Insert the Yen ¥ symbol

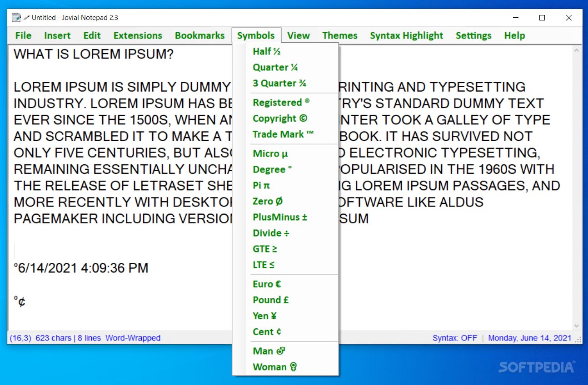tap(285, 316)
